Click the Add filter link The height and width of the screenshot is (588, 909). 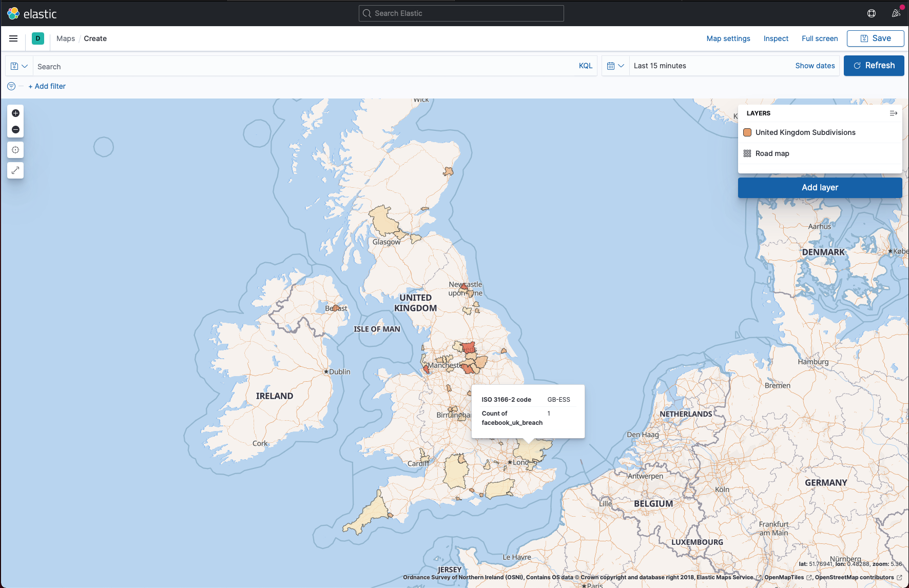[x=47, y=86]
